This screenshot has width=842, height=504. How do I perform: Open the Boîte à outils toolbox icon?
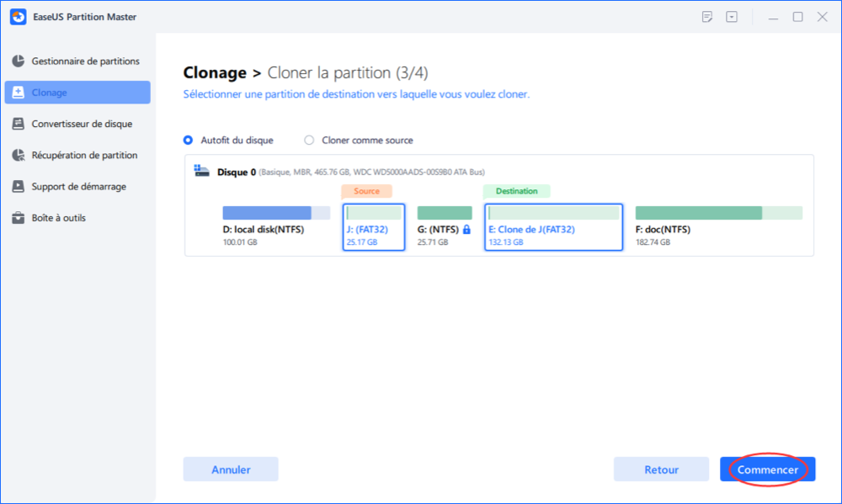point(18,218)
